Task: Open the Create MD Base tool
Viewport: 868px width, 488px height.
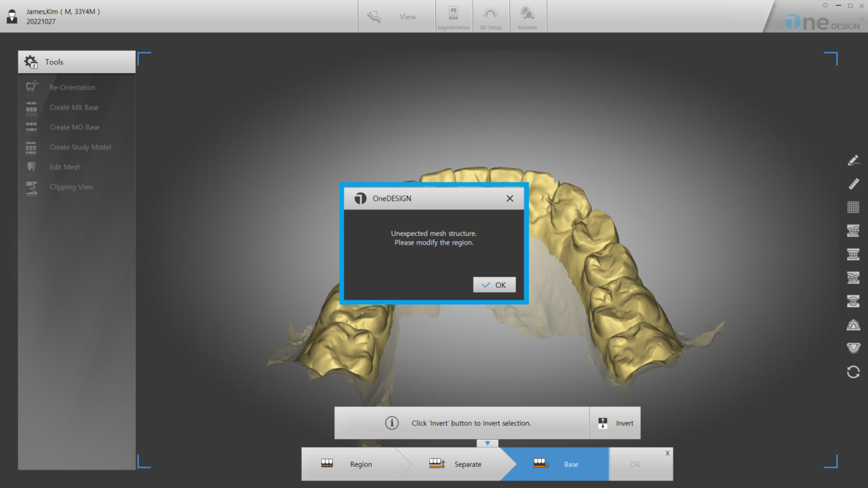Action: 74,127
